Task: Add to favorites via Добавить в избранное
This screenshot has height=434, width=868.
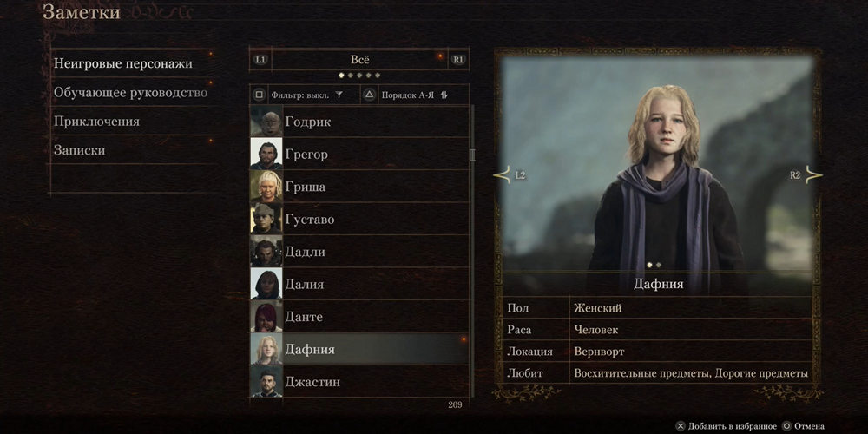Action: click(727, 426)
